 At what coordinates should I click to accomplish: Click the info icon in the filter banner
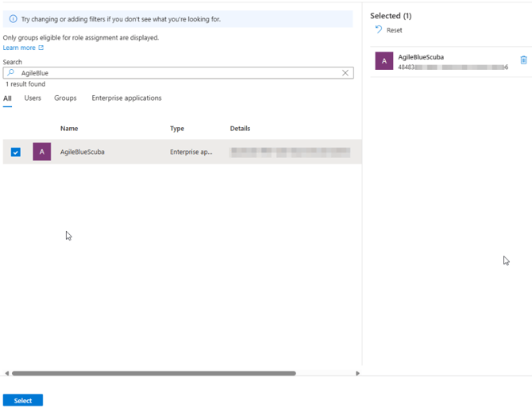[13, 19]
